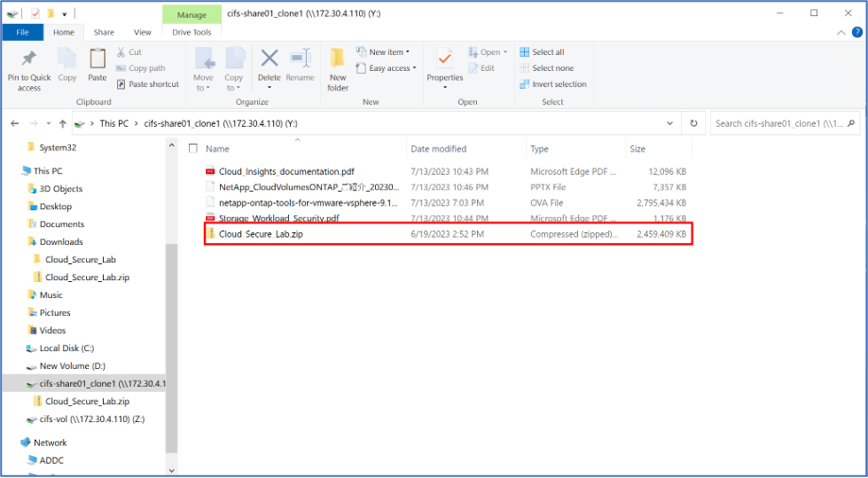This screenshot has width=868, height=478.
Task: Select cifs-vol (Z:) network drive
Action: click(x=92, y=419)
